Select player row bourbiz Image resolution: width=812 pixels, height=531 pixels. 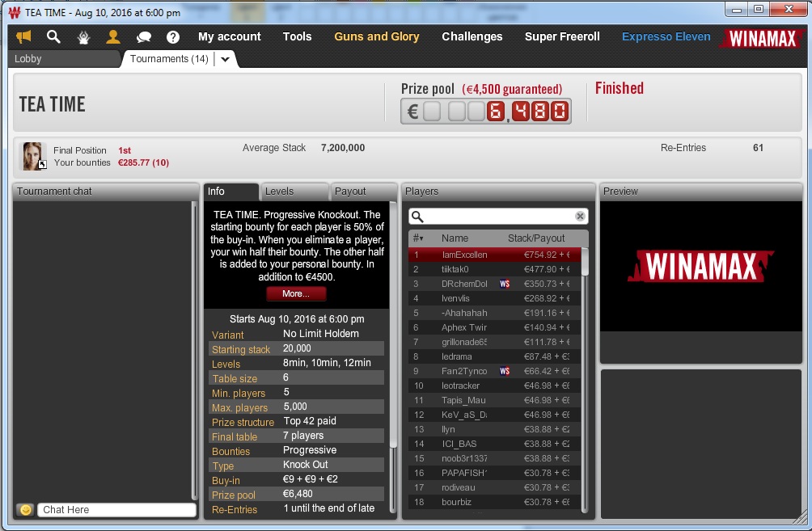click(x=494, y=502)
